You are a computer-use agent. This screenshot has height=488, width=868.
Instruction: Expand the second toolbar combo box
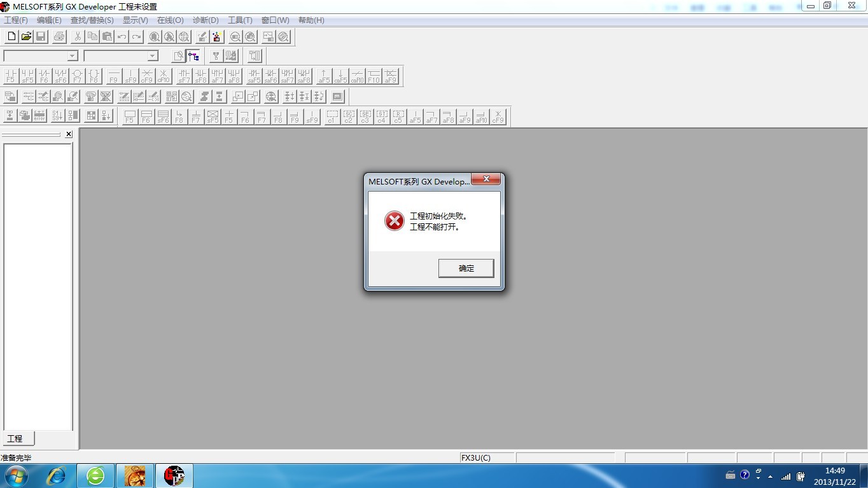[x=152, y=56]
